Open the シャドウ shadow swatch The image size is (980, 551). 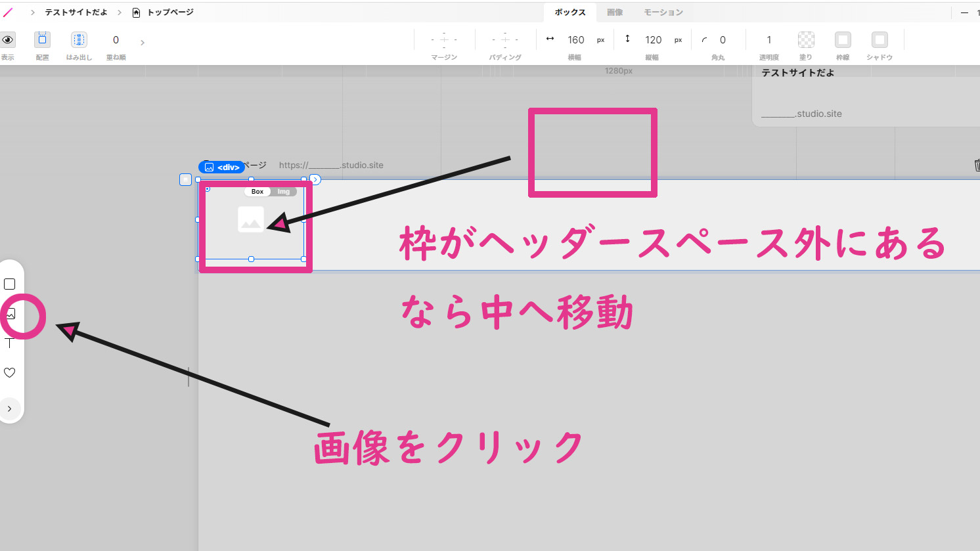[x=880, y=40]
